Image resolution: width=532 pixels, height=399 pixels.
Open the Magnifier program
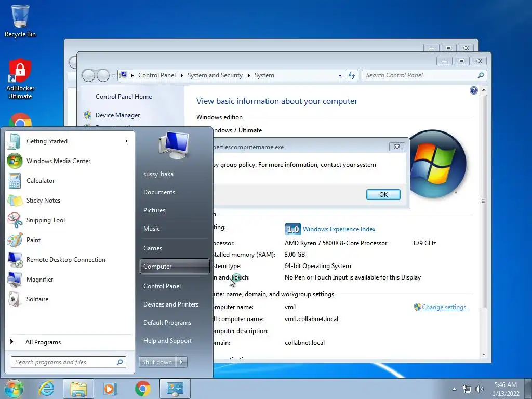(x=39, y=279)
